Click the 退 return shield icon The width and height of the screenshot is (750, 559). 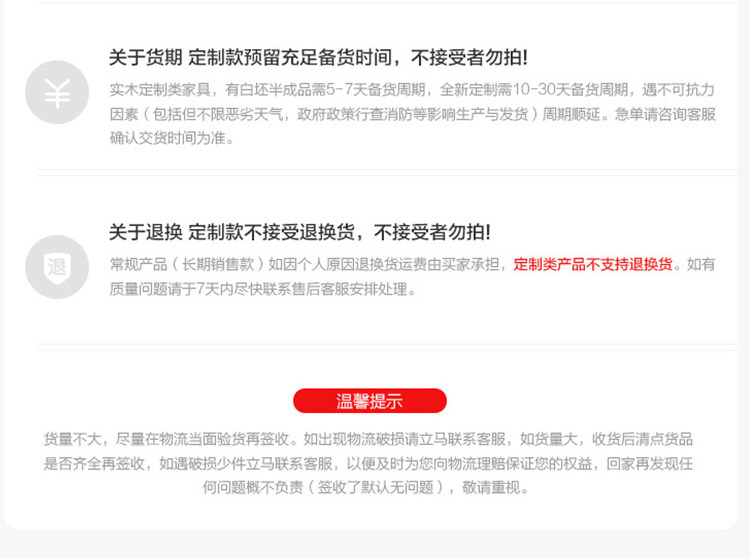(57, 267)
